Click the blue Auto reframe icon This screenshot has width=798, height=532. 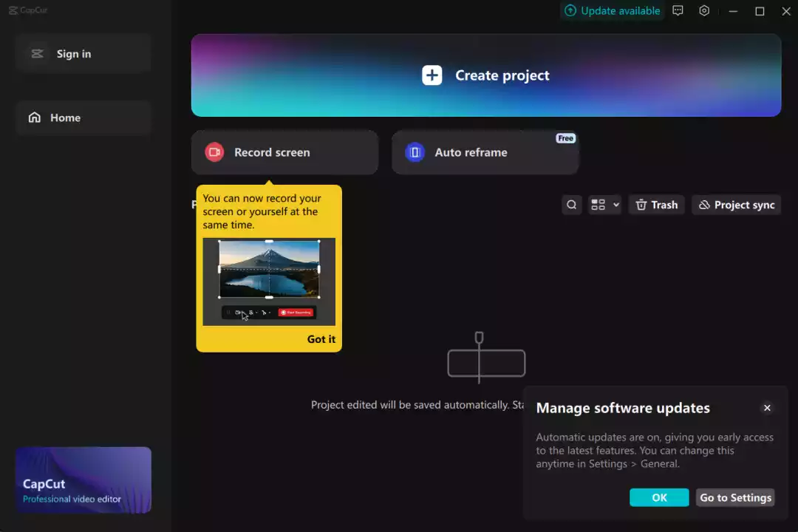415,152
